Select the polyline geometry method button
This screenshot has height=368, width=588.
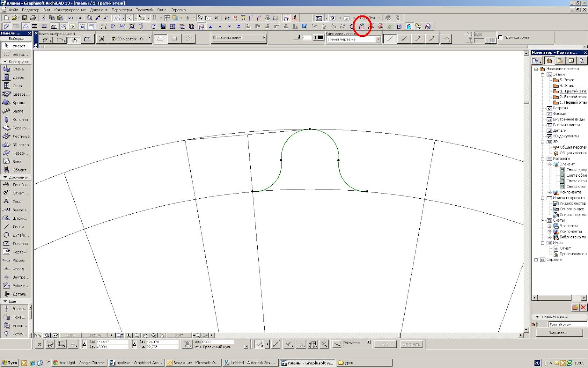click(x=161, y=39)
